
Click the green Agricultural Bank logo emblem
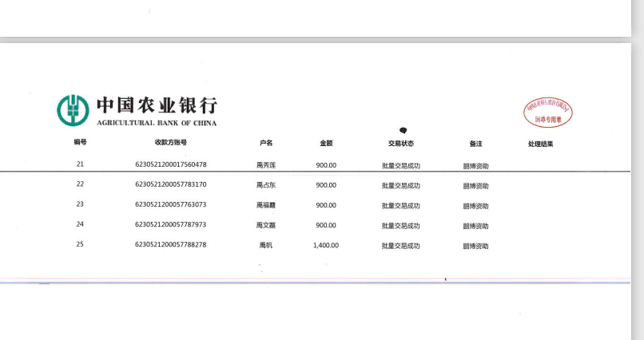(73, 110)
